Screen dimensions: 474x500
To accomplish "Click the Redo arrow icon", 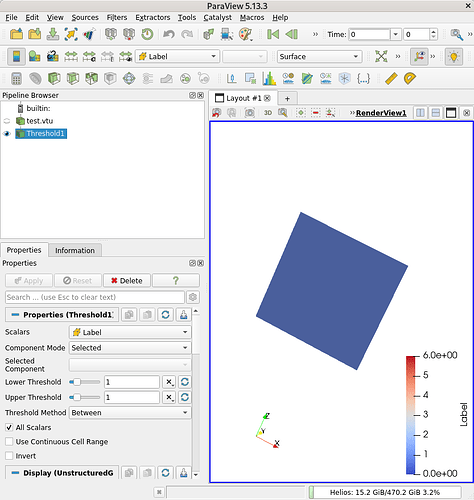I will pos(187,34).
